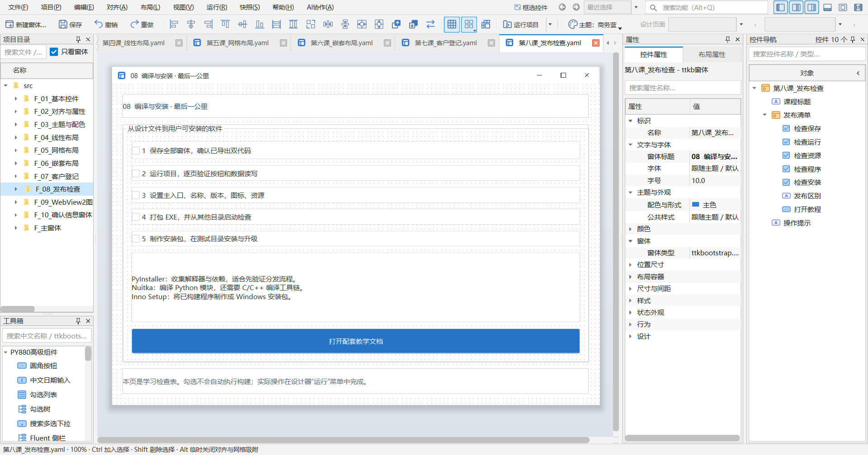Click the distribute horizontally icon

coord(328,24)
